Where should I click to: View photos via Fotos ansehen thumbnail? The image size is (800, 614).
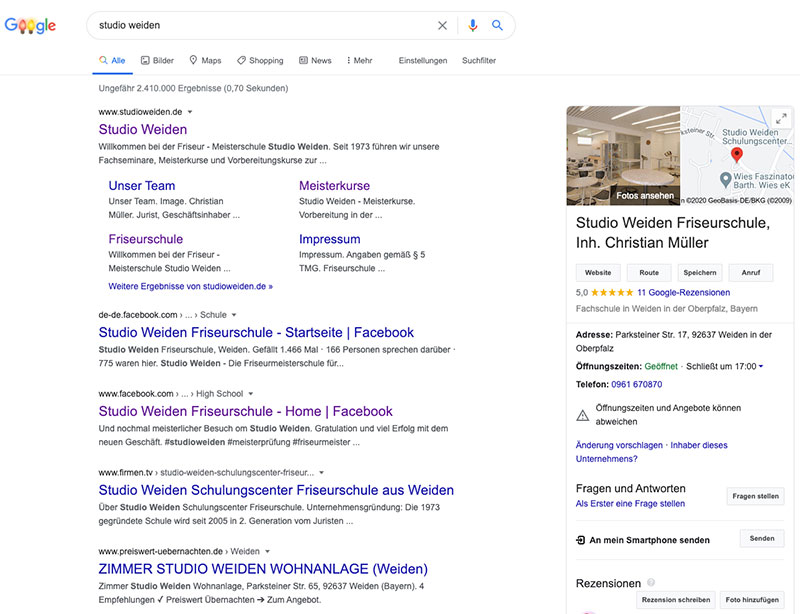(x=623, y=156)
